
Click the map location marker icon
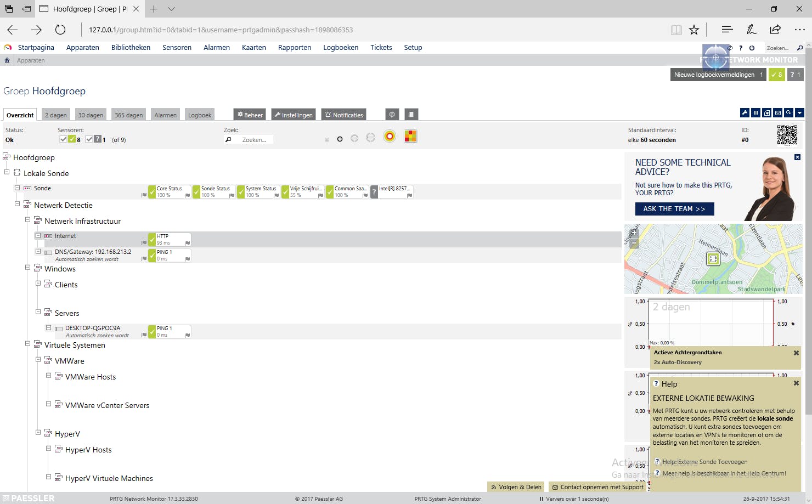(713, 259)
